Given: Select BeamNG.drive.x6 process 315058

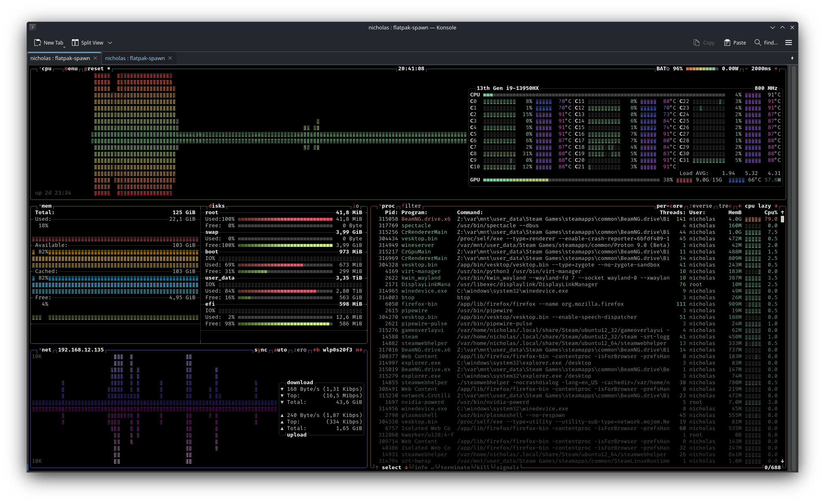Looking at the screenshot, I should pos(578,219).
